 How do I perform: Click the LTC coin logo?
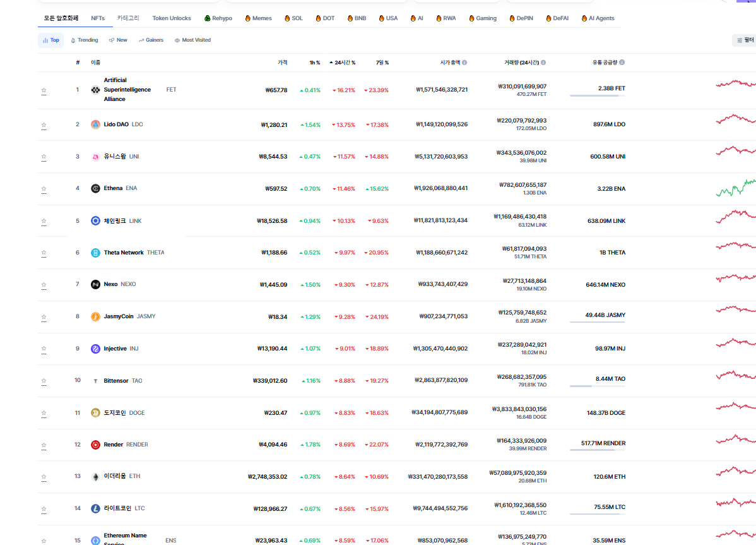click(x=95, y=509)
